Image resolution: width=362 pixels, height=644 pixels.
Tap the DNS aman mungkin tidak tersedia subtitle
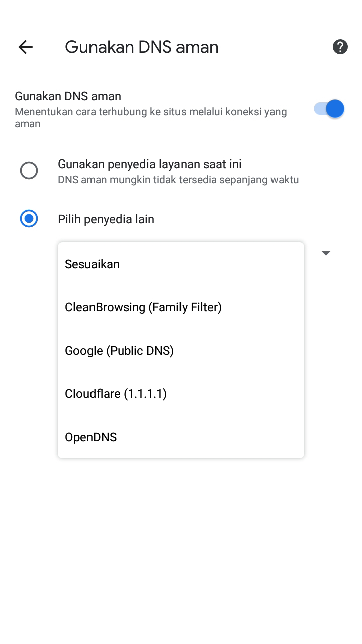pos(178,180)
